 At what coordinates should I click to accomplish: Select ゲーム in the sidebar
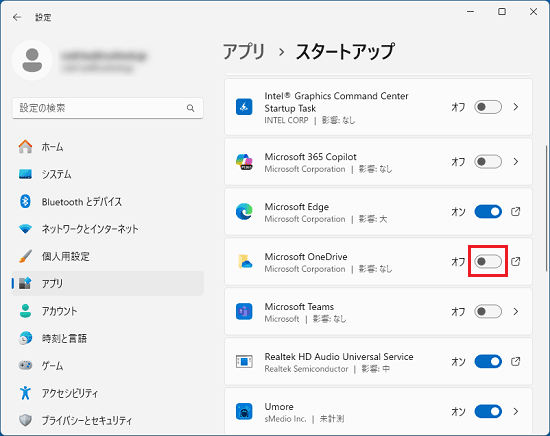108,365
